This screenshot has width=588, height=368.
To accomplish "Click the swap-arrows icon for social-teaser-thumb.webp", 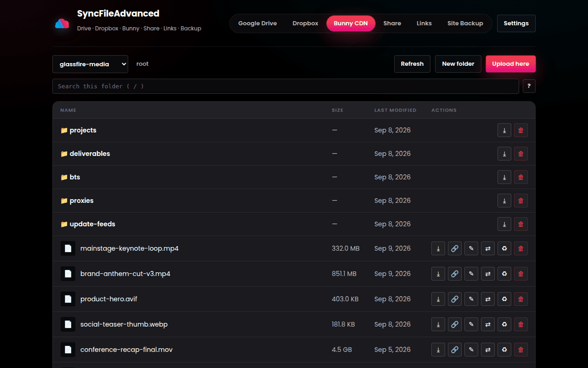I will click(487, 324).
